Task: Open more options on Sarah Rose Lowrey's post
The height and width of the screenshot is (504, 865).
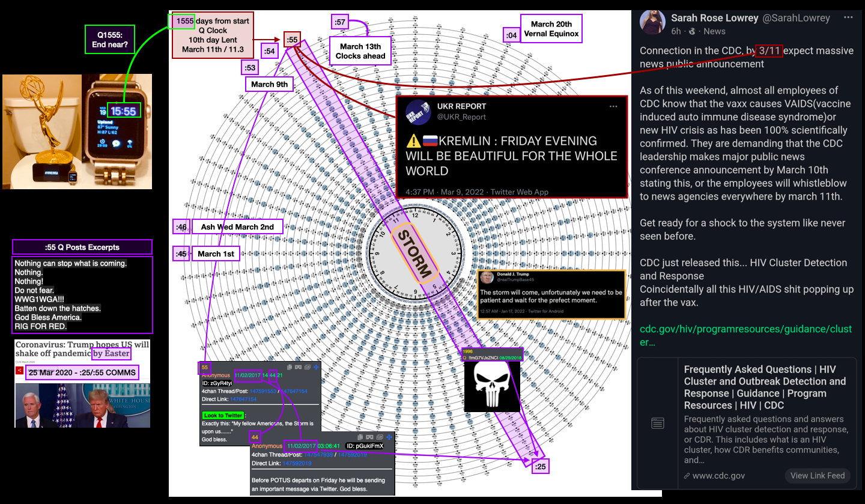Action: 848,17
